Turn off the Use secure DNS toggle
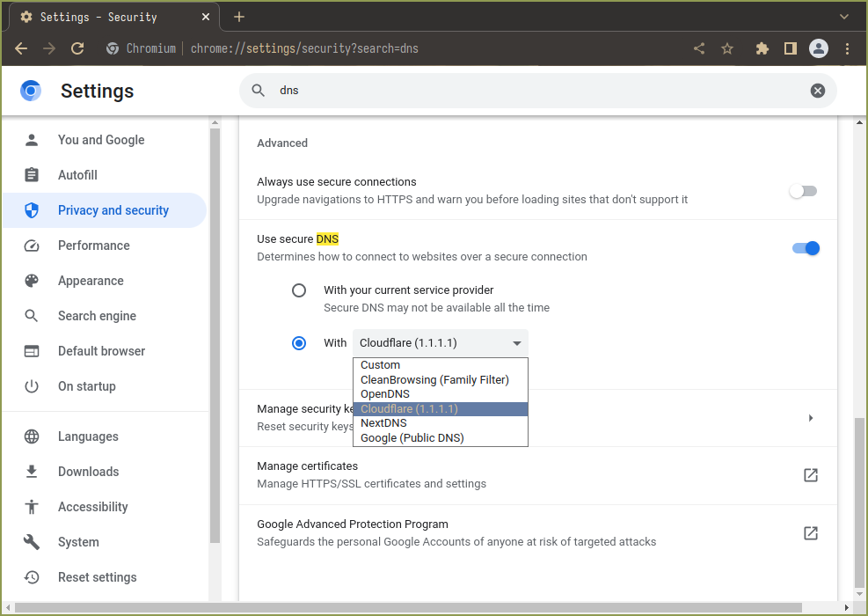The height and width of the screenshot is (616, 868). pos(806,248)
